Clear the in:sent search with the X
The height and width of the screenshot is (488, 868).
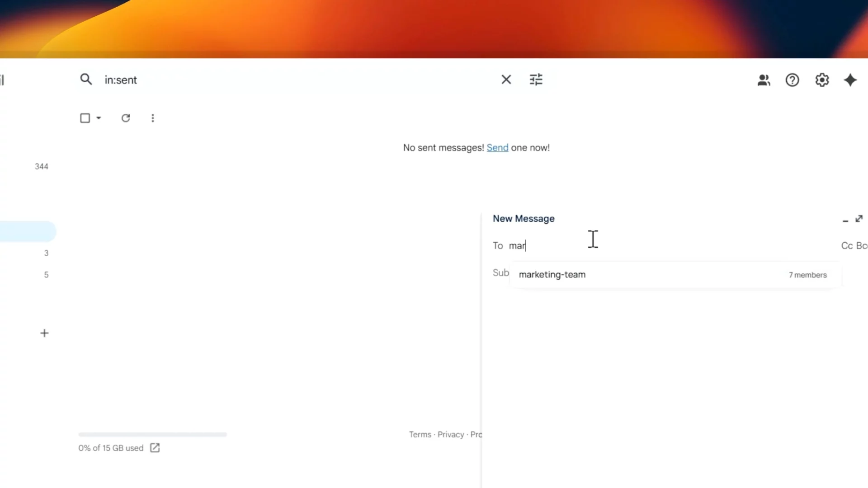pyautogui.click(x=506, y=80)
